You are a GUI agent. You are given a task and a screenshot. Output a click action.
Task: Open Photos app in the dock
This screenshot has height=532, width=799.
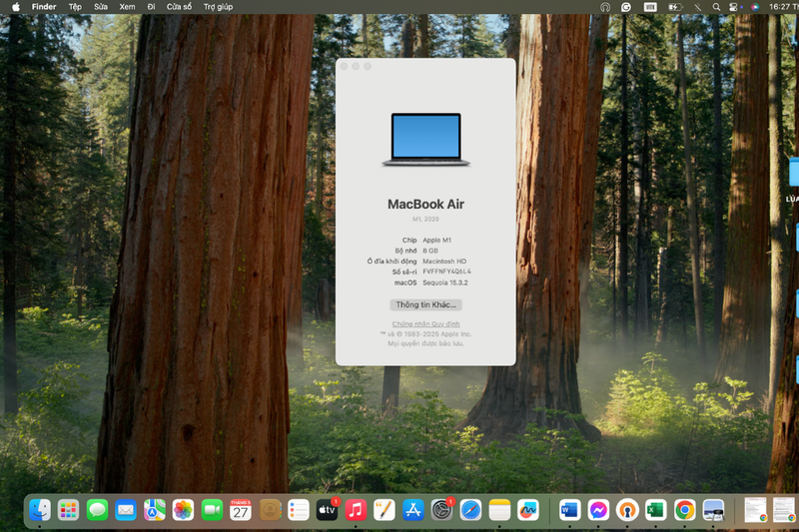(183, 510)
